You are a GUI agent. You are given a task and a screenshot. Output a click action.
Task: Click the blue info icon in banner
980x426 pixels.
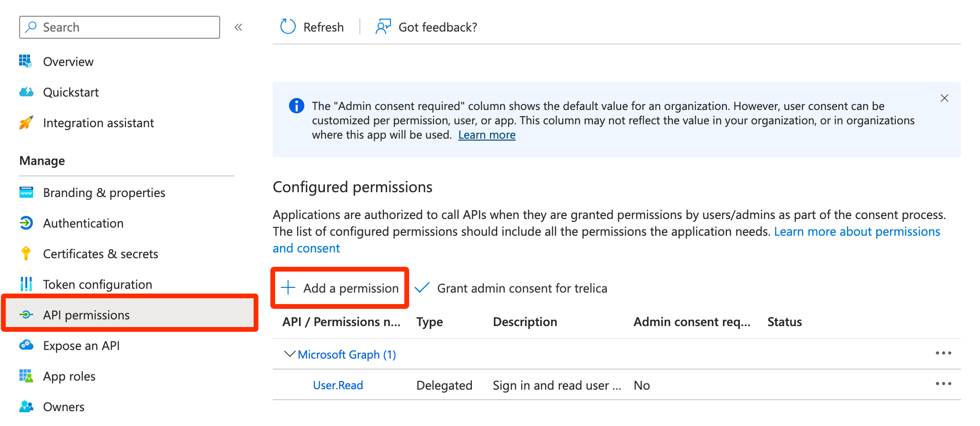(x=297, y=106)
